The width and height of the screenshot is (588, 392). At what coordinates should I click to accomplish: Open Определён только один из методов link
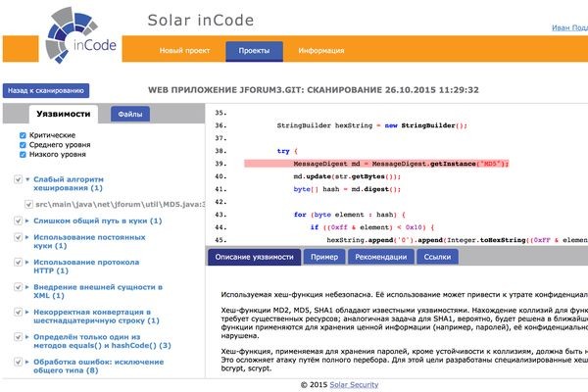point(102,341)
